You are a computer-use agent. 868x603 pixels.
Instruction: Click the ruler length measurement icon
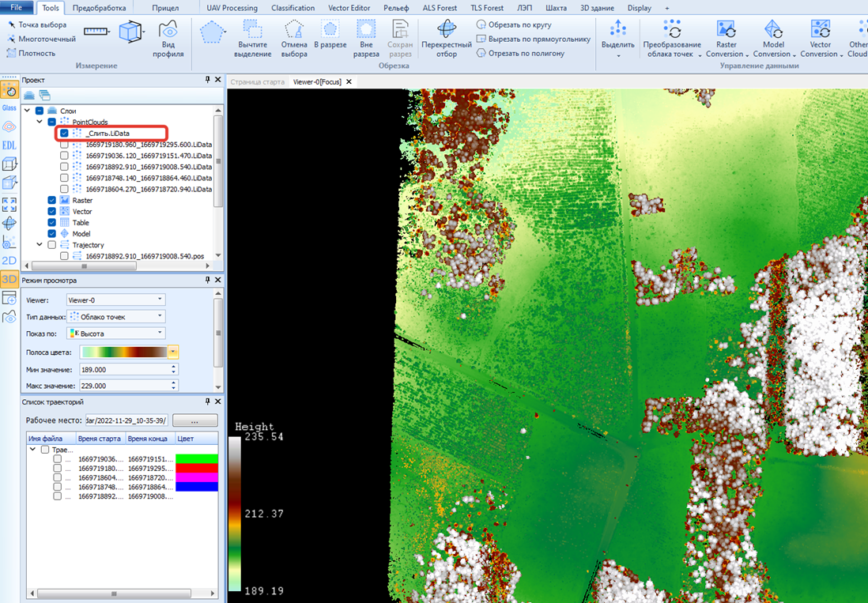(96, 32)
